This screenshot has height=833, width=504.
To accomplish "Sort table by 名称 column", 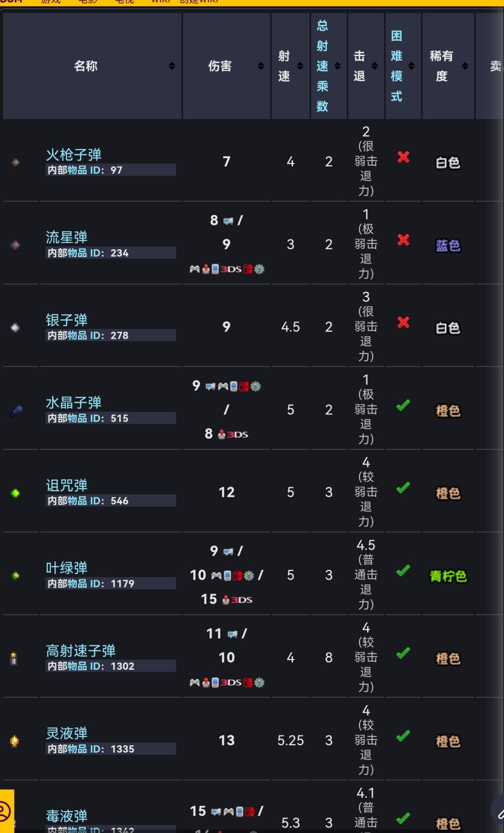I will pyautogui.click(x=172, y=66).
